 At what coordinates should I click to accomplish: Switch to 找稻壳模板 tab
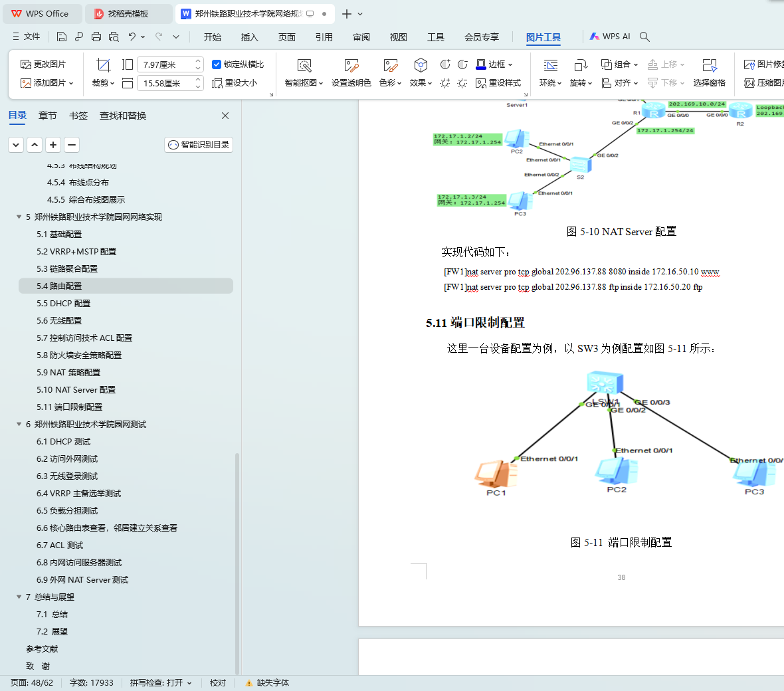tap(128, 14)
